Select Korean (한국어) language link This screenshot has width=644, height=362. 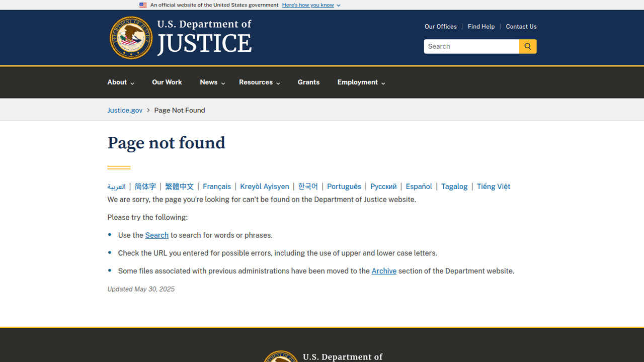308,187
